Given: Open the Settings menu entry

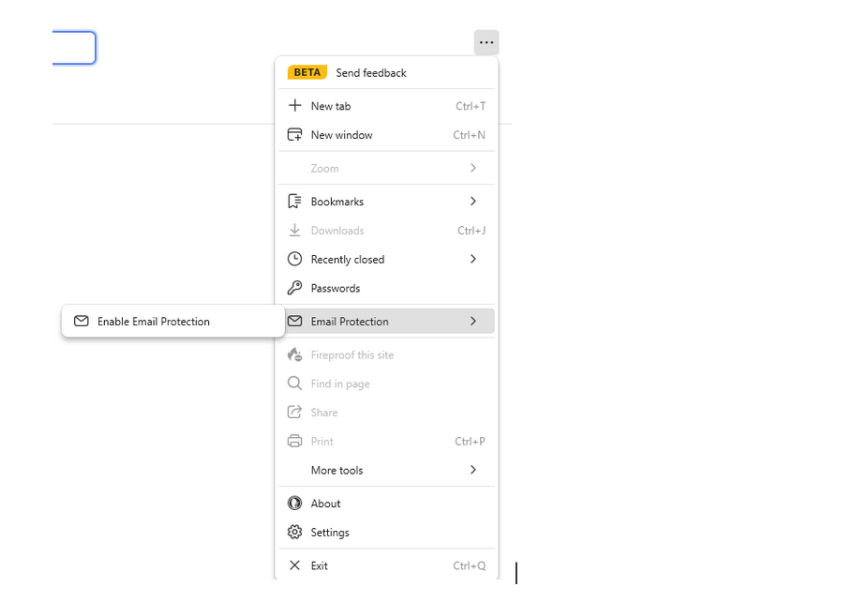Looking at the screenshot, I should click(330, 533).
